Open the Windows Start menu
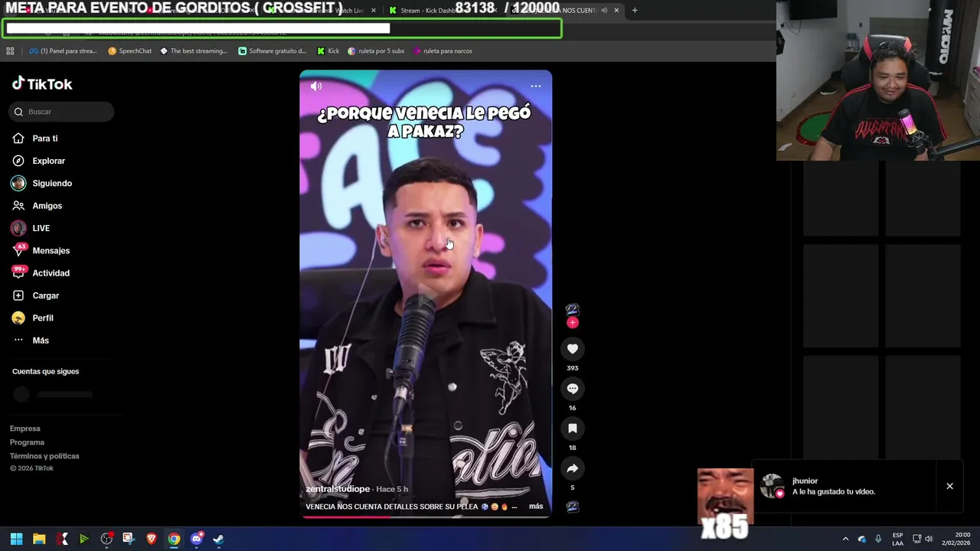Screen dimensions: 980x551 coord(16,539)
